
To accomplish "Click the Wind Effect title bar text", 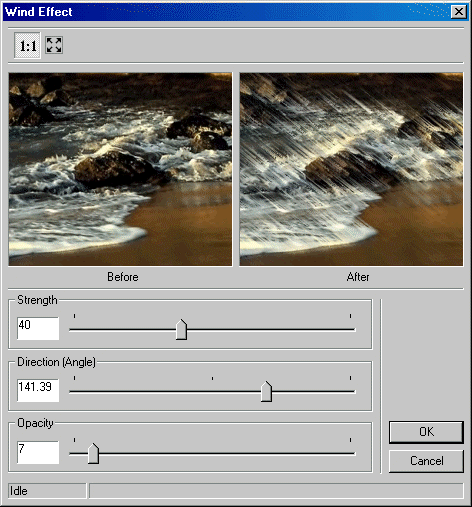I will pyautogui.click(x=39, y=12).
